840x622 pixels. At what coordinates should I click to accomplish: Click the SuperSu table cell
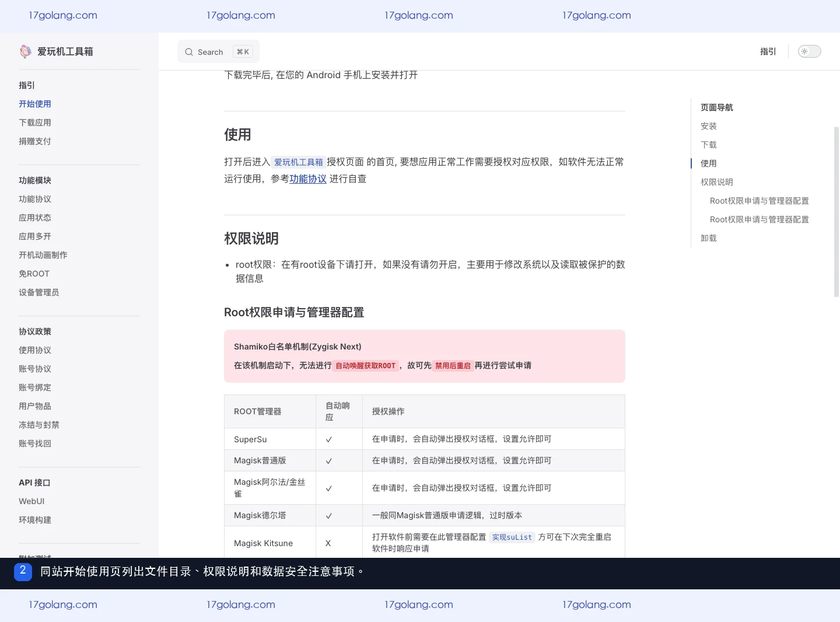270,439
